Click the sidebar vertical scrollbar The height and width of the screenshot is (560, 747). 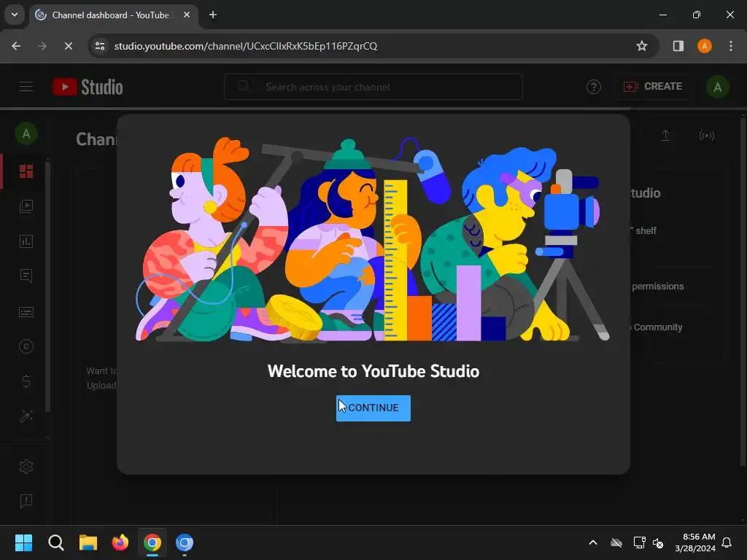coord(47,286)
